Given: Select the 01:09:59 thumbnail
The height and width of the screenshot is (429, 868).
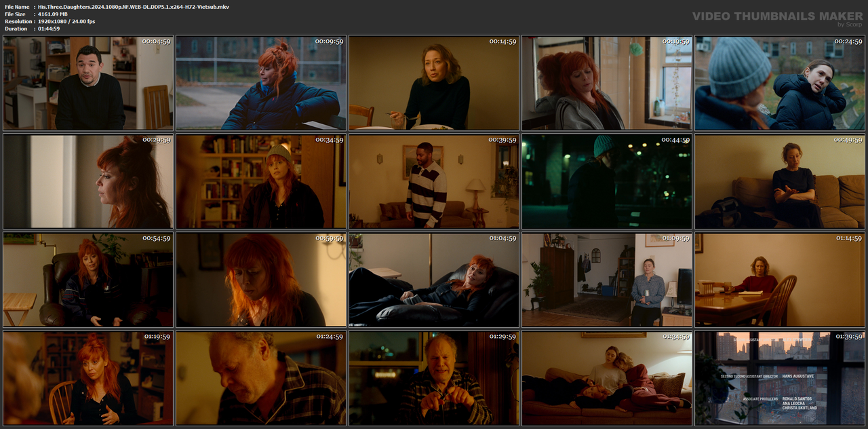Looking at the screenshot, I should (x=607, y=280).
